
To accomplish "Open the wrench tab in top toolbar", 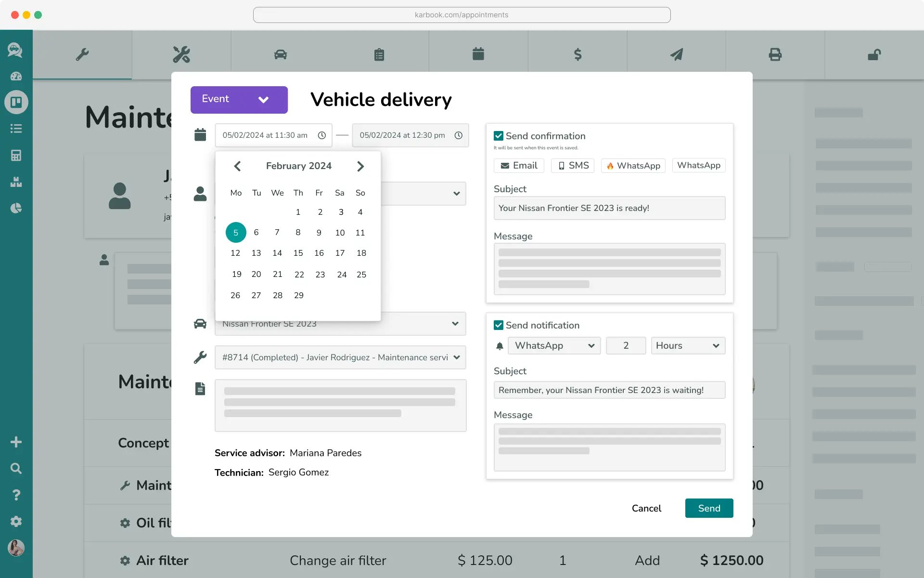I will pos(82,54).
